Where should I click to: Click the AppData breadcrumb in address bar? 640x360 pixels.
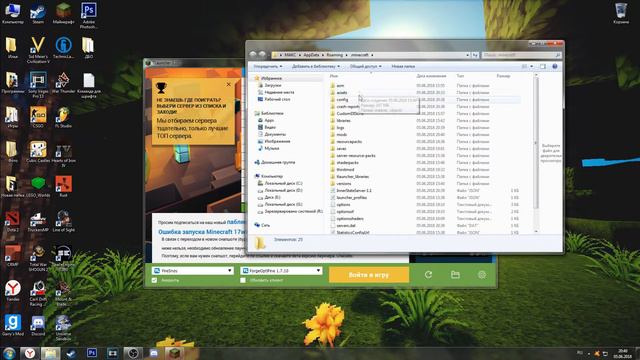[311, 55]
